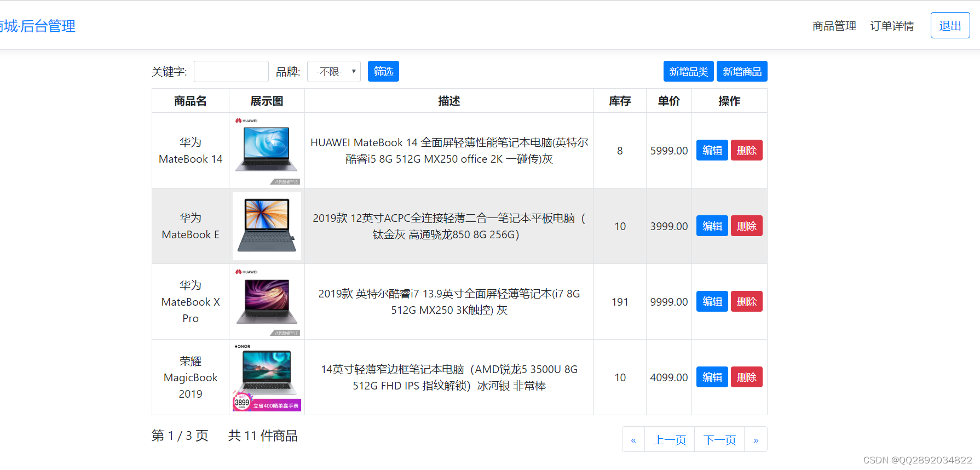Click the 共 11 件商品 total count text
The height and width of the screenshot is (470, 980).
263,435
